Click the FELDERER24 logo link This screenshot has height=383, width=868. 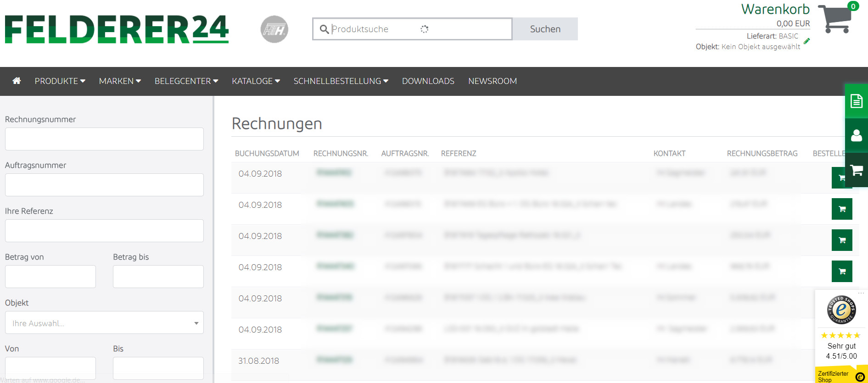[117, 29]
